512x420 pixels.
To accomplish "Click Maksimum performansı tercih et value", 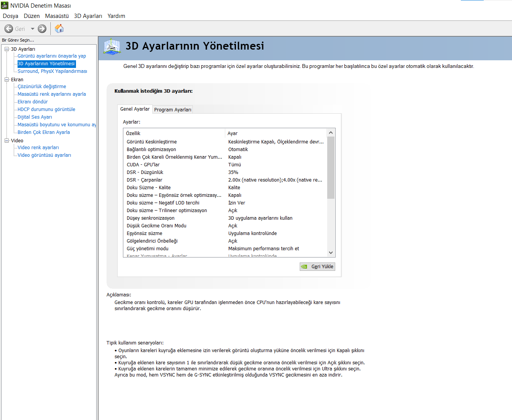I will pyautogui.click(x=264, y=249).
